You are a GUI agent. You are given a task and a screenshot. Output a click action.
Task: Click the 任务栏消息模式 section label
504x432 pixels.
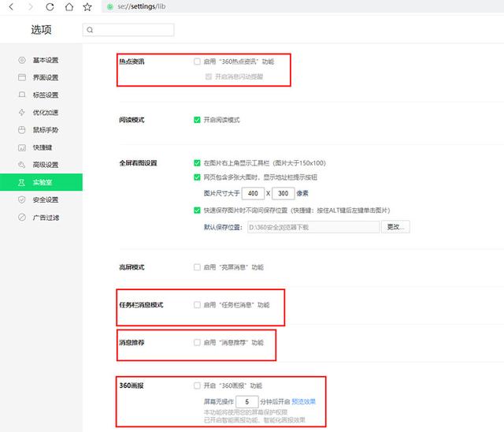(x=141, y=304)
